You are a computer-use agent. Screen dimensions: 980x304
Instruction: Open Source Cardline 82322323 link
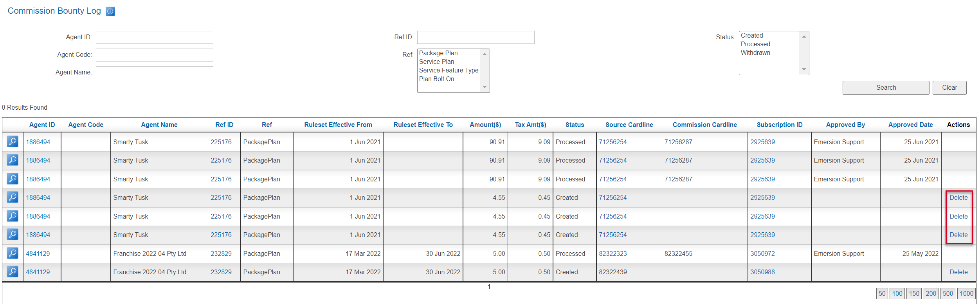[x=612, y=253]
